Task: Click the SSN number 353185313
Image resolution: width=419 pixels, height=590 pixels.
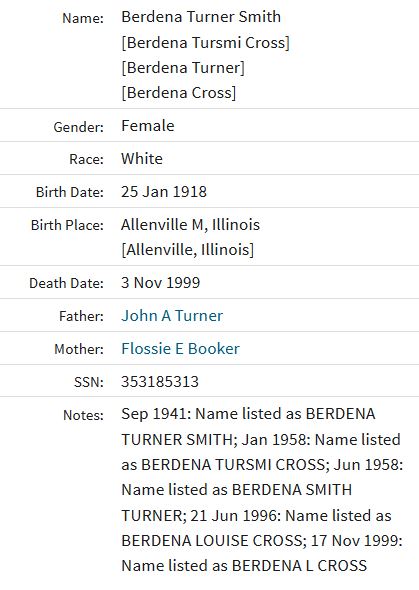Action: 159,382
